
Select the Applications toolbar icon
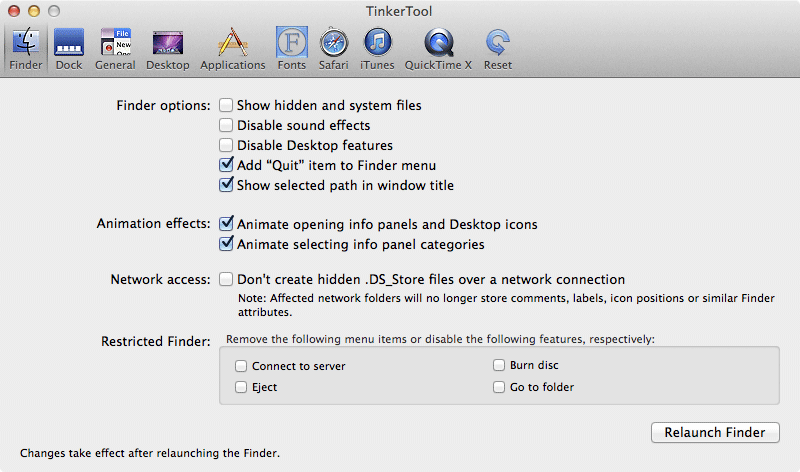click(x=232, y=45)
